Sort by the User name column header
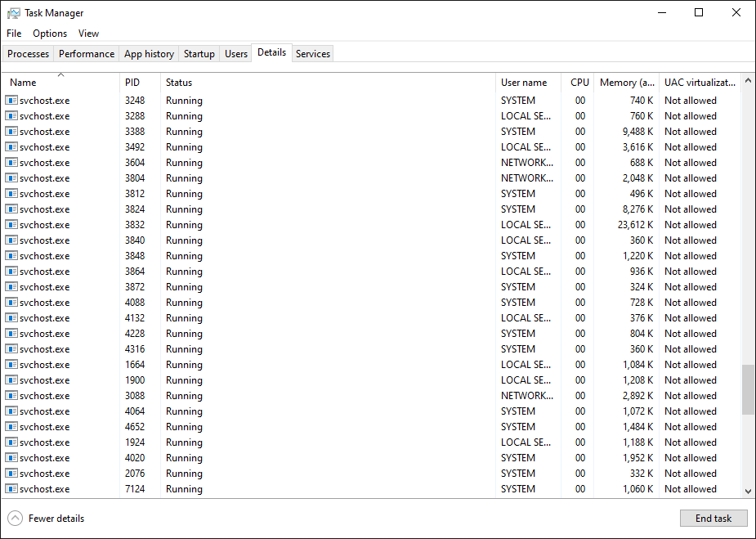This screenshot has width=756, height=539. click(529, 83)
